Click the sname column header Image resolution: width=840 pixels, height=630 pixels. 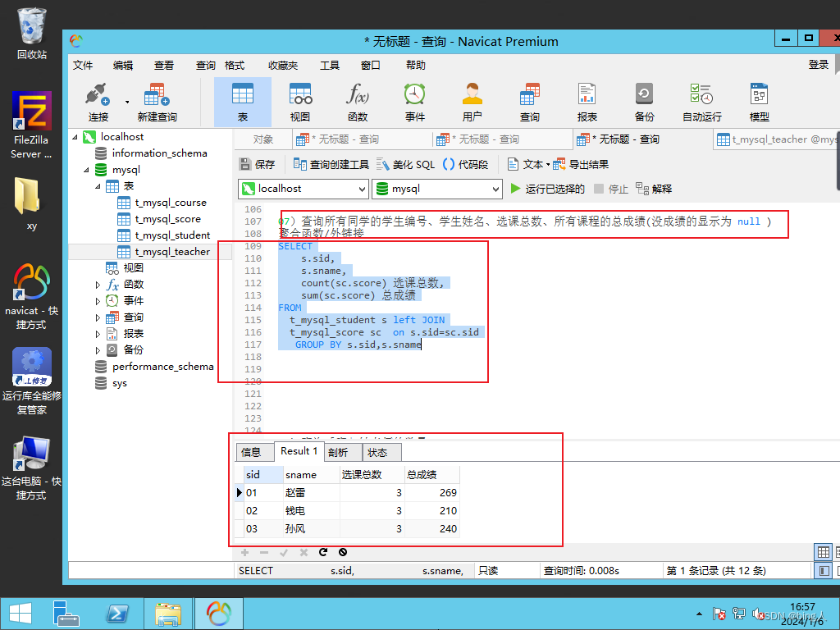click(311, 475)
